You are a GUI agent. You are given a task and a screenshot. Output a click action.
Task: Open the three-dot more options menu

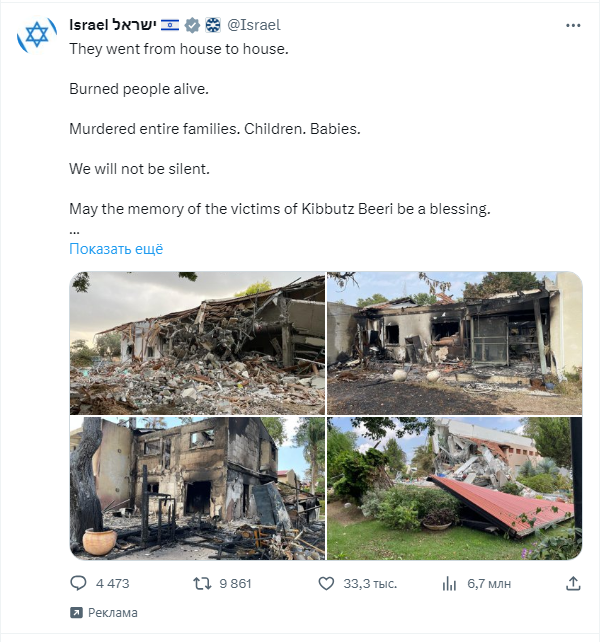click(x=572, y=25)
